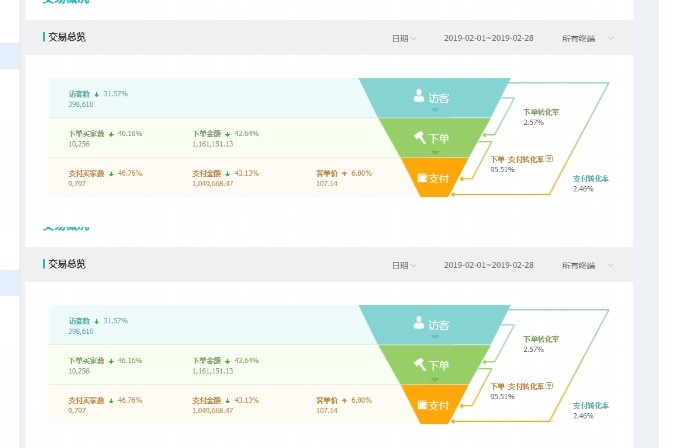Viewport: 676px width, 448px height.
Task: Click the orange 支付 funnel stage in upper chart
Action: pyautogui.click(x=435, y=177)
